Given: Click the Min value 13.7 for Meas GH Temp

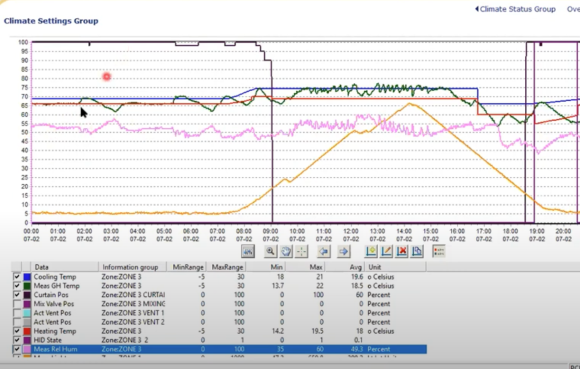Looking at the screenshot, I should (x=277, y=285).
